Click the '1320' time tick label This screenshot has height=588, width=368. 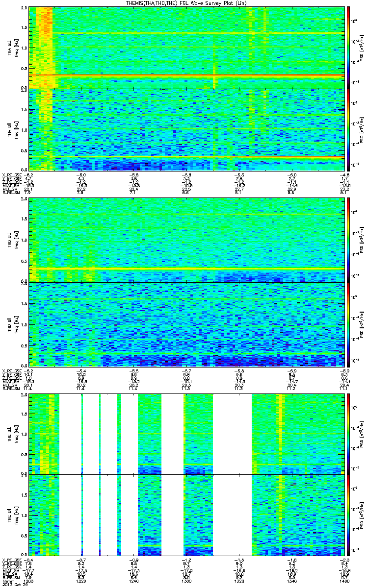coord(239,581)
